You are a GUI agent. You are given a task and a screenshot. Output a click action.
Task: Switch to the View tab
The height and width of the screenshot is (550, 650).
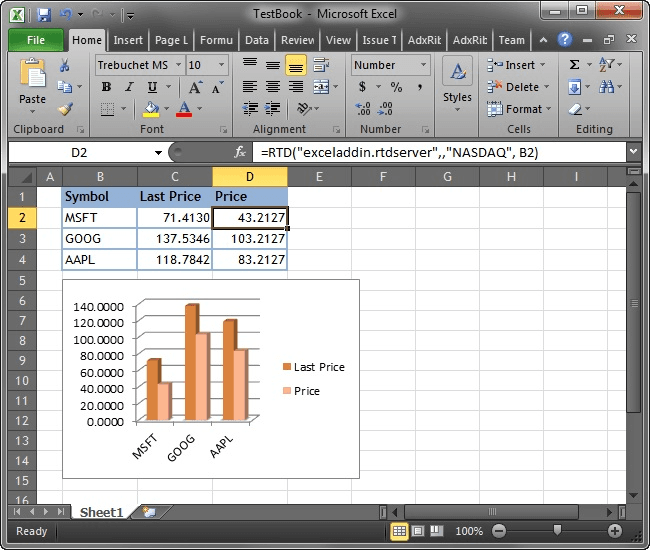pos(338,40)
